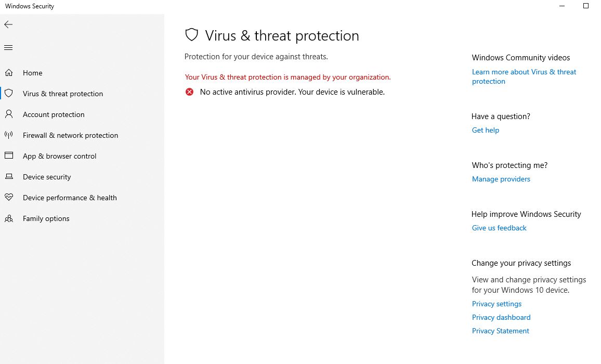
Task: Click the back arrow icon
Action: tap(8, 24)
